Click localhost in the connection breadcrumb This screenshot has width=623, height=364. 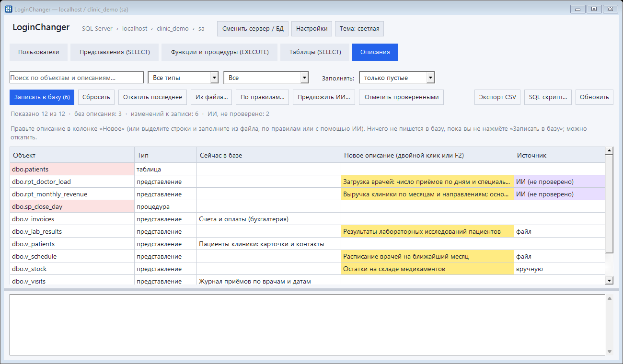134,29
